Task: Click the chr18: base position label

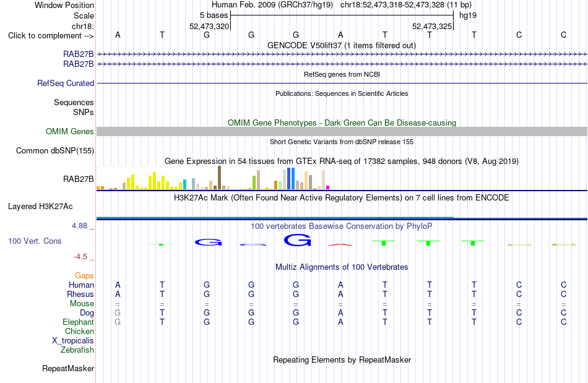Action: tap(83, 26)
